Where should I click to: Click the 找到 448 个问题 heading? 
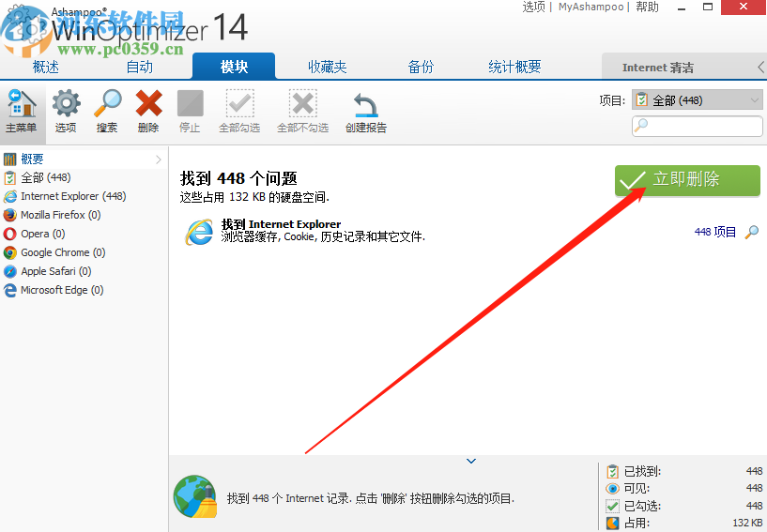pos(238,178)
